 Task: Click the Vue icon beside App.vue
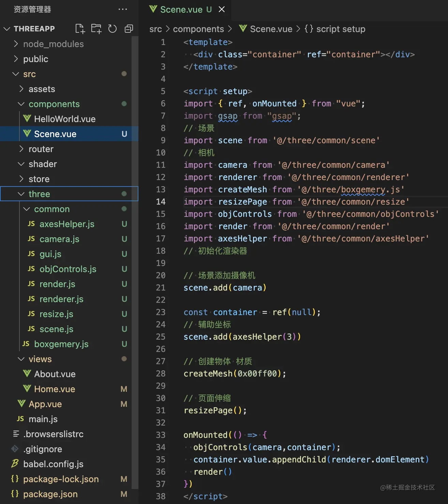pyautogui.click(x=21, y=404)
